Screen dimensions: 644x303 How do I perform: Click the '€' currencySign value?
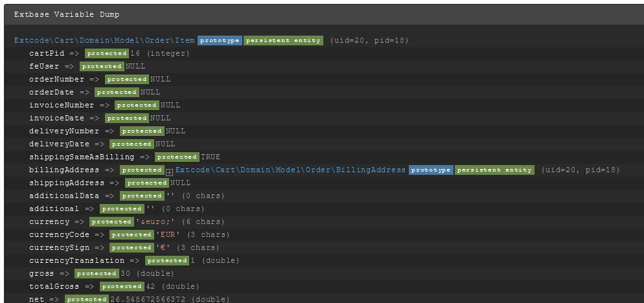point(163,247)
